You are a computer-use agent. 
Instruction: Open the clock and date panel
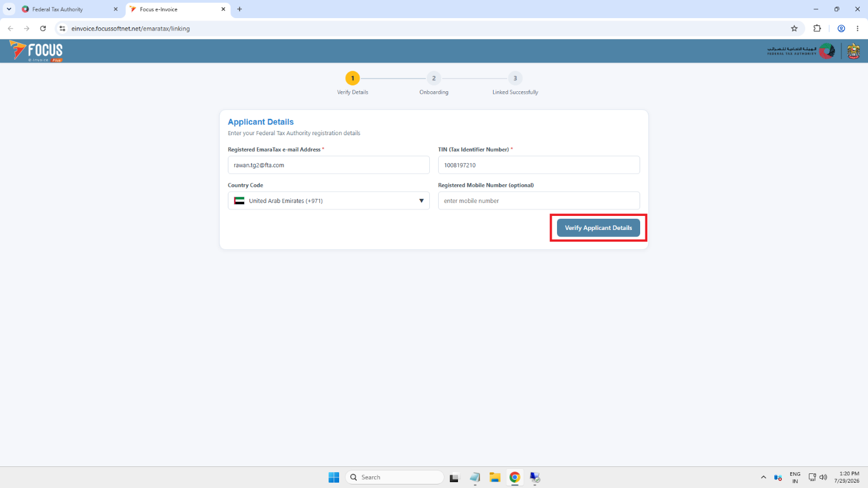(847, 477)
